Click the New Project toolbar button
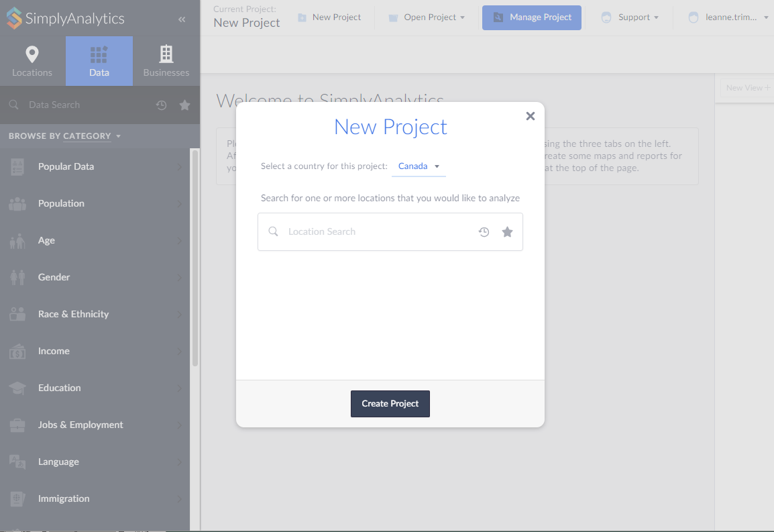The image size is (774, 532). point(329,17)
